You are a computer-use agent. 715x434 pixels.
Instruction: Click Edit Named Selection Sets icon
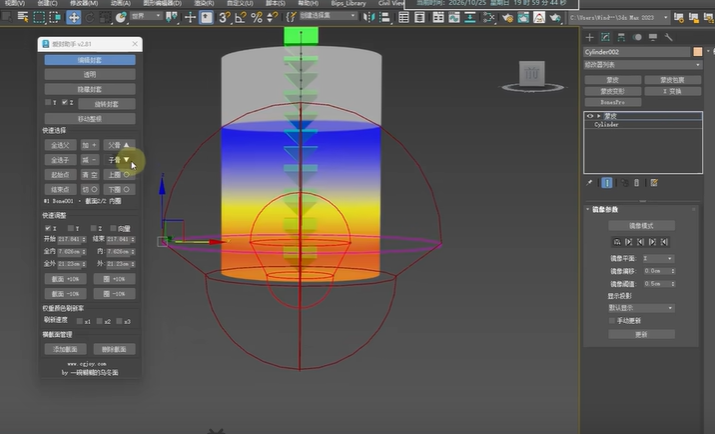coord(291,17)
